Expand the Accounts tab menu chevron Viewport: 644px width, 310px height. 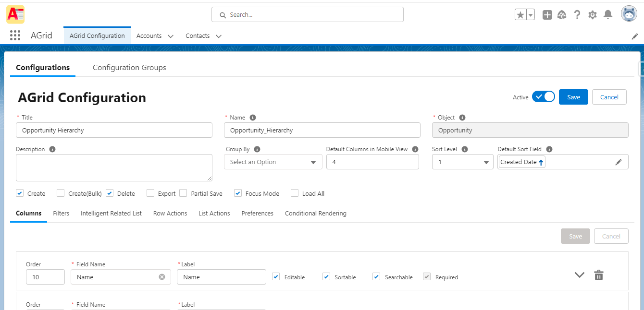pyautogui.click(x=170, y=36)
